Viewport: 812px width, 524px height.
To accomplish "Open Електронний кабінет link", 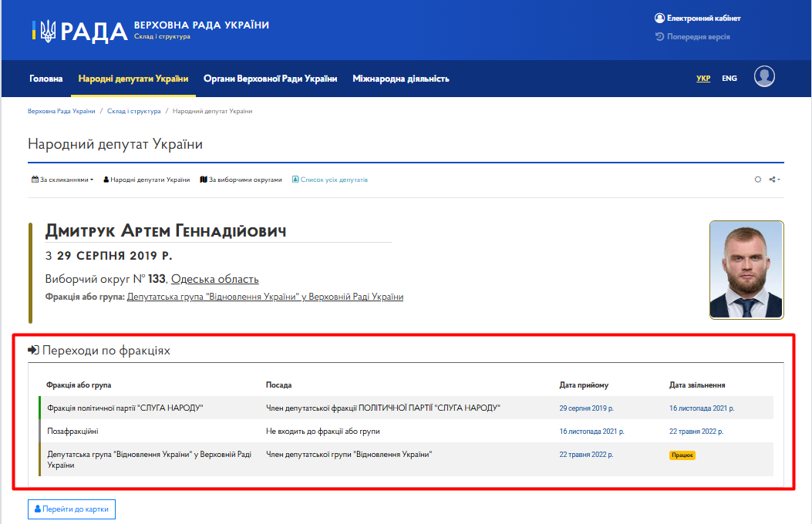I will (698, 18).
